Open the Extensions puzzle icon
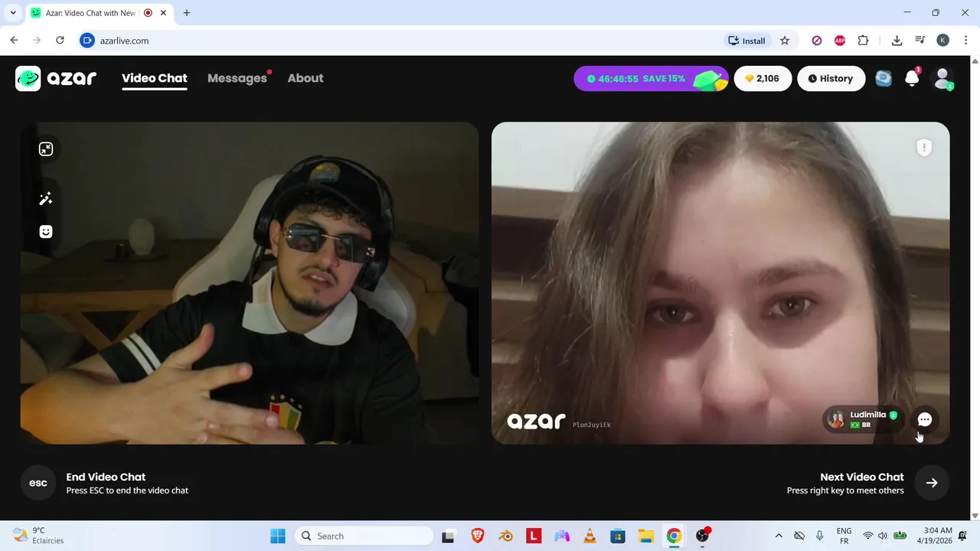This screenshot has width=980, height=551. pyautogui.click(x=864, y=41)
